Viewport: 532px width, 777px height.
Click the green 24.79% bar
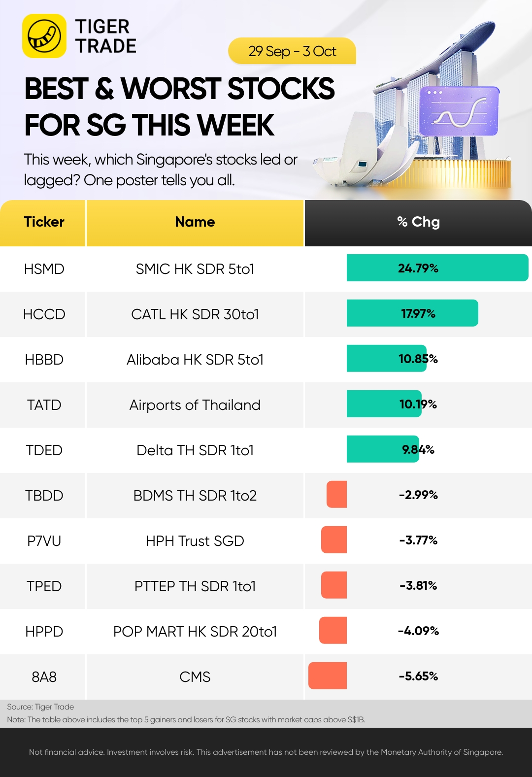[437, 268]
